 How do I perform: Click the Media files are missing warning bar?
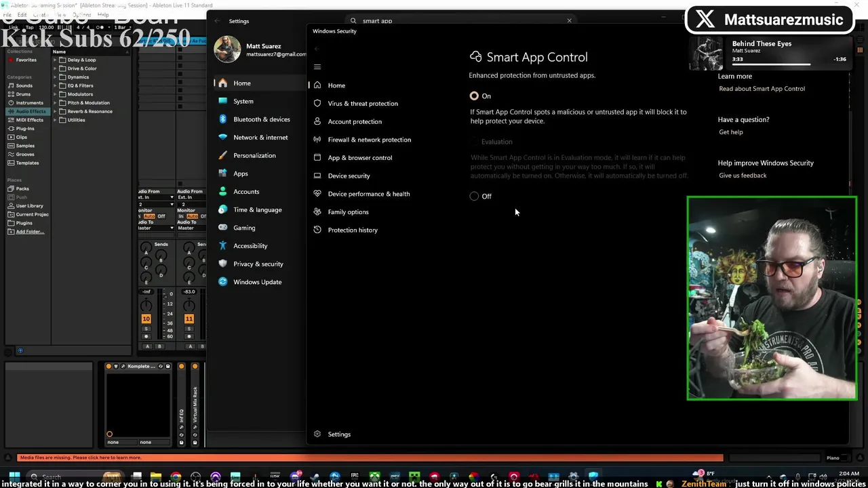point(370,457)
